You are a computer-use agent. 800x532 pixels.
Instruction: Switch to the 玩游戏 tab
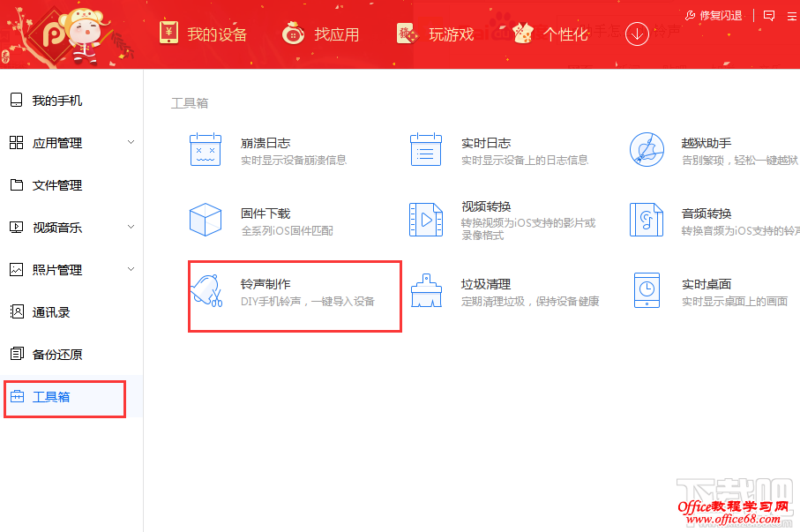click(435, 34)
